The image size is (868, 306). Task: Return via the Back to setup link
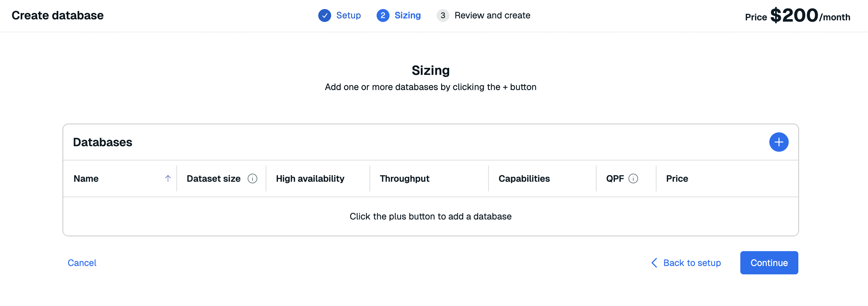click(692, 263)
